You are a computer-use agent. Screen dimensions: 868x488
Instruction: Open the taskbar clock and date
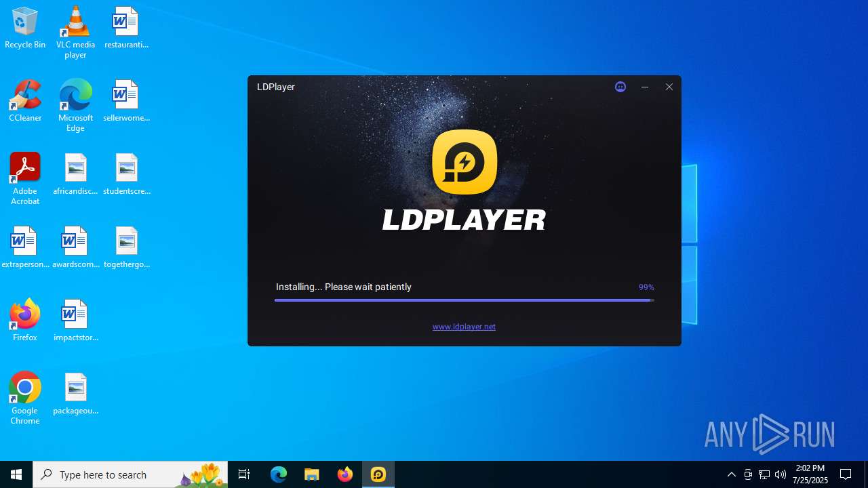click(x=810, y=474)
